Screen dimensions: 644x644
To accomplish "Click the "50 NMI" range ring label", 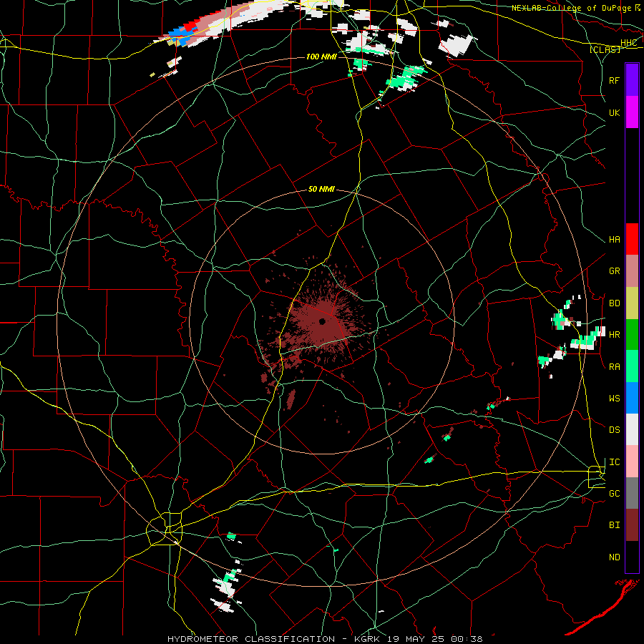I will pos(321,190).
